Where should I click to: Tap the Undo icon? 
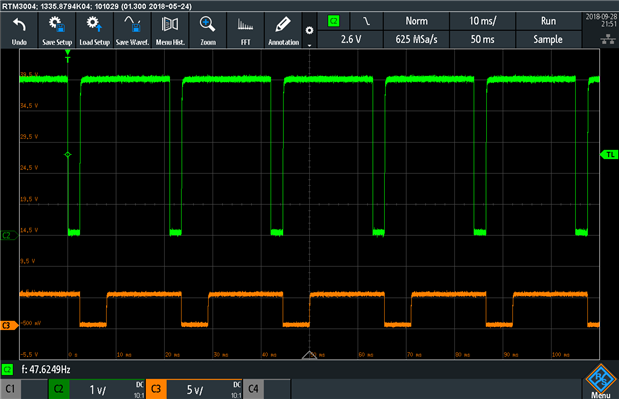[x=19, y=30]
